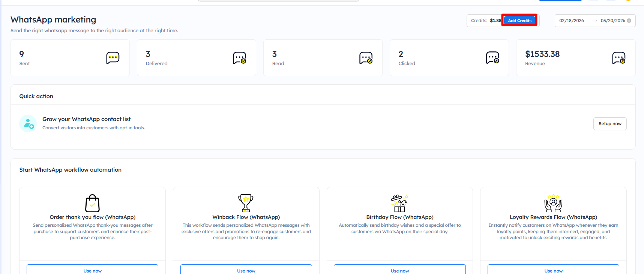The image size is (644, 274).
Task: Open the start date 02/18/2026 field
Action: (571, 21)
